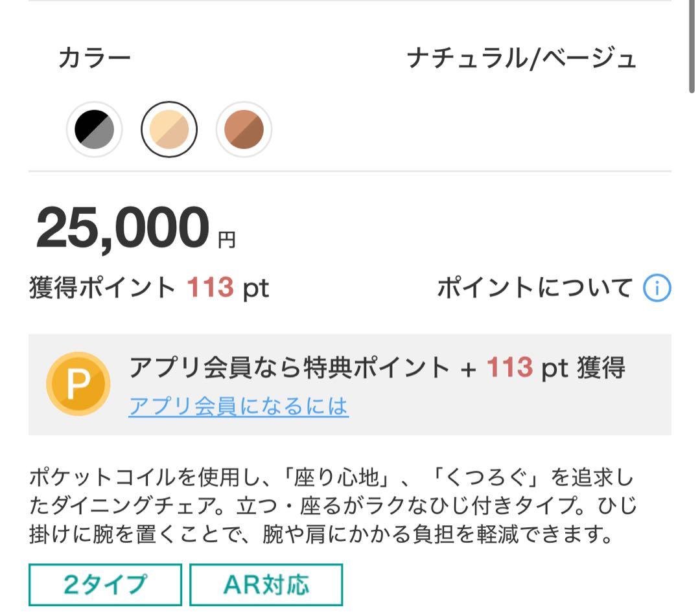
Task: Click the blue info icon beside ポイントについて
Action: (657, 288)
